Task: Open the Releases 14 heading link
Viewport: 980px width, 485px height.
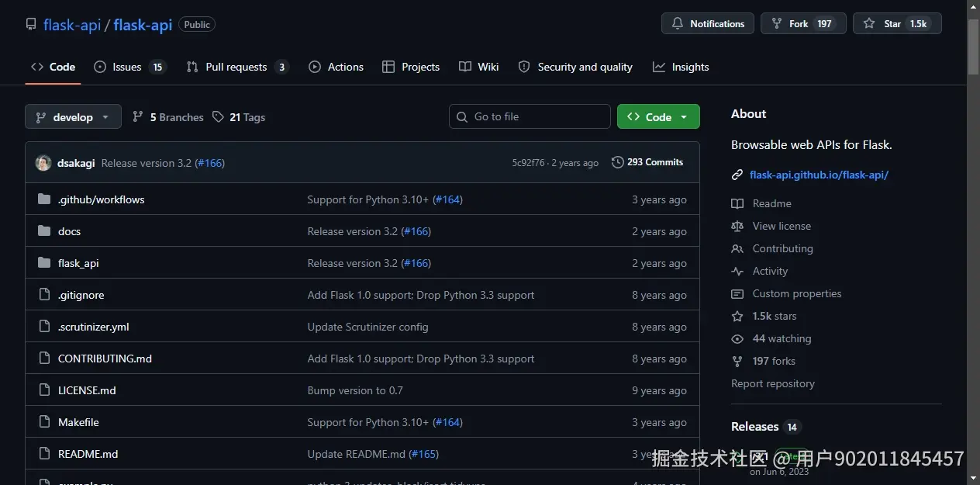Action: [x=765, y=426]
